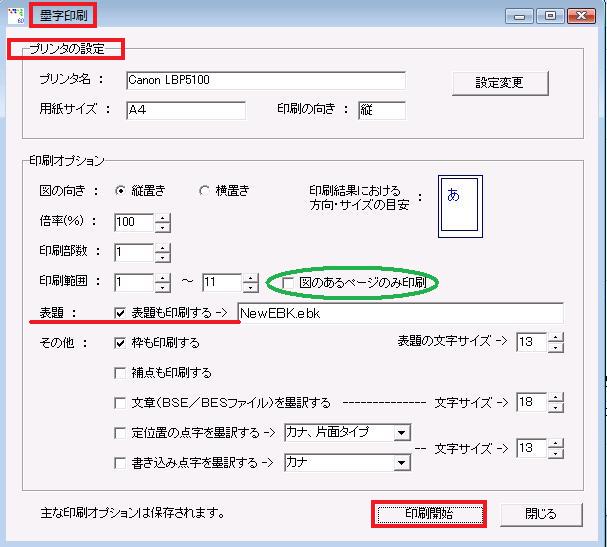Click プリンタ名 field Canon LBP5100

click(265, 81)
